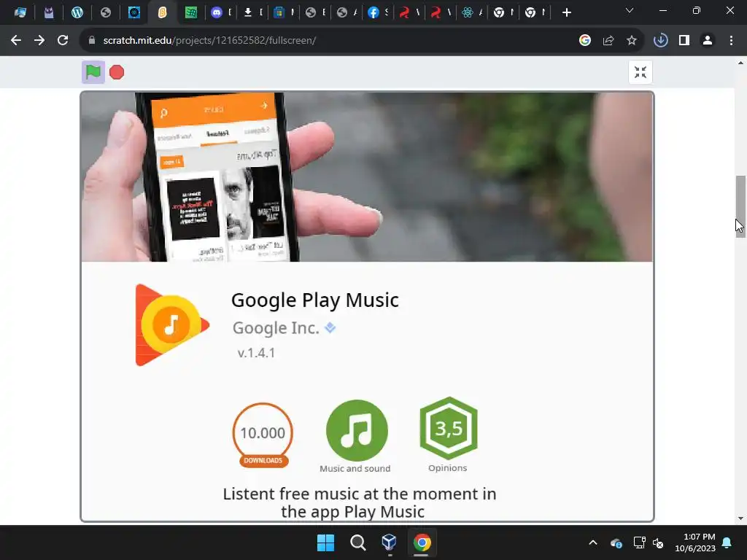Click the 3,5 opinions hexagon badge
This screenshot has height=560, width=747.
[x=449, y=428]
